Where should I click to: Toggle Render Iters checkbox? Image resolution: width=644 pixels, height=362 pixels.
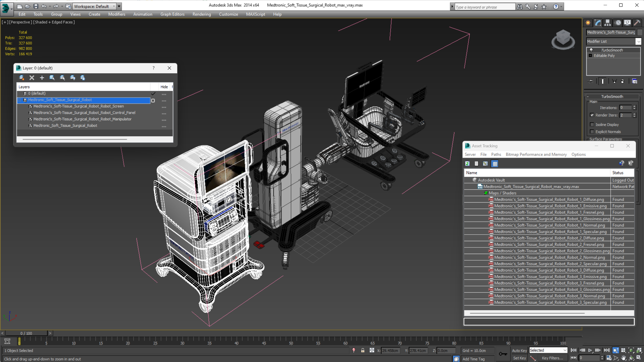coord(592,115)
